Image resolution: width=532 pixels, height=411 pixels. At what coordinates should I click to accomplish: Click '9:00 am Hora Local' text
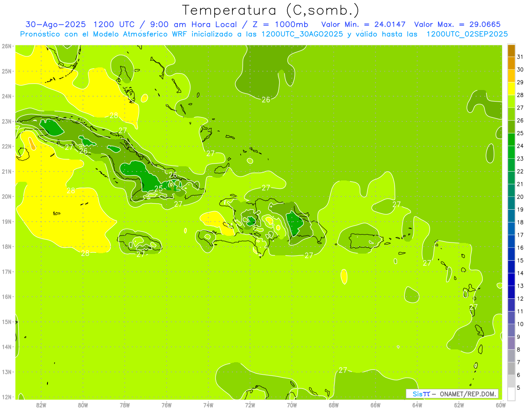pos(194,24)
